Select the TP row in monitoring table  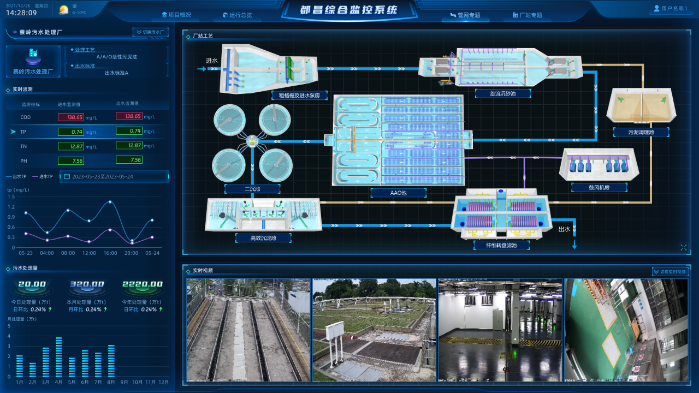(x=87, y=131)
